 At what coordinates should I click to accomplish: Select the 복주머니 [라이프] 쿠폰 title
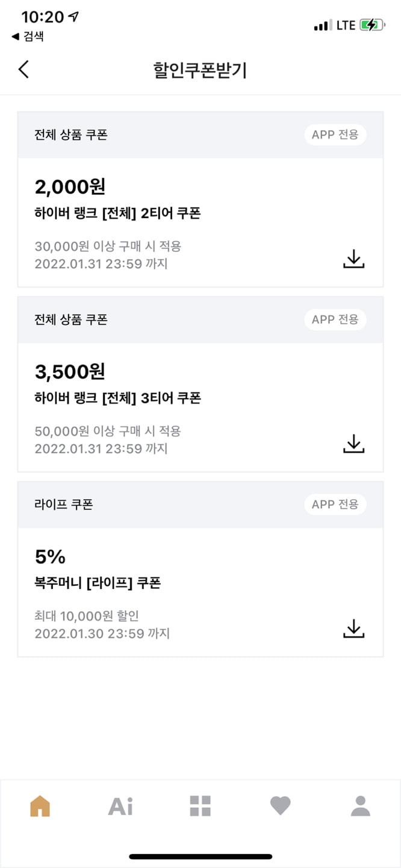point(98,583)
